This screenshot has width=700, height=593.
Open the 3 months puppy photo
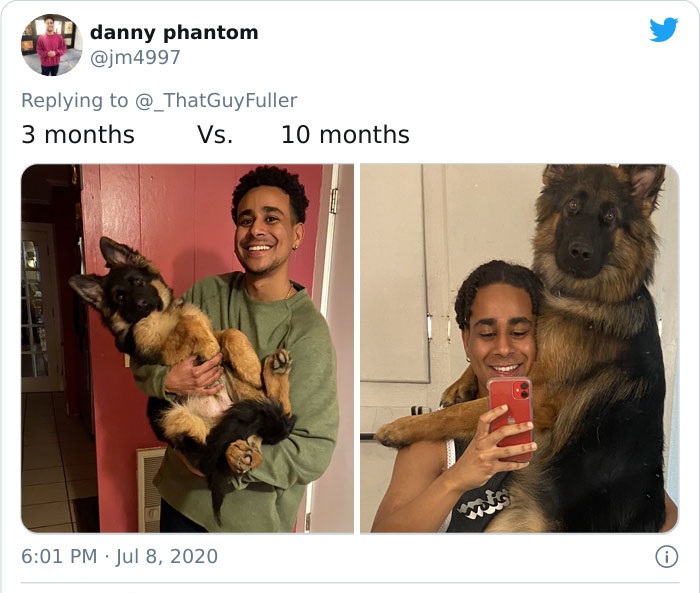click(x=188, y=348)
